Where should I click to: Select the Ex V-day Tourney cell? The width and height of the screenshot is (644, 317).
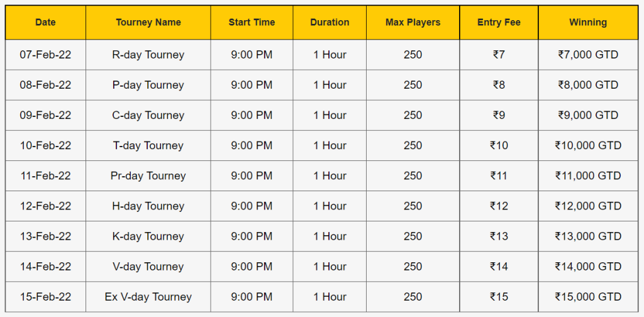(x=148, y=297)
